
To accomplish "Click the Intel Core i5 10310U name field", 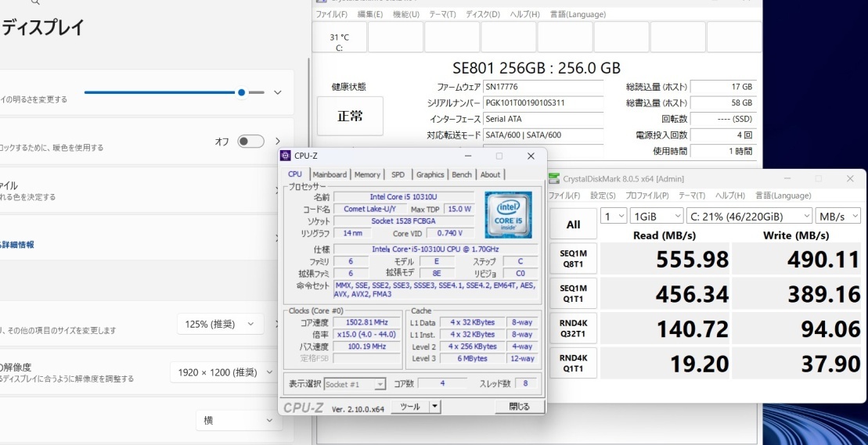I will point(404,197).
